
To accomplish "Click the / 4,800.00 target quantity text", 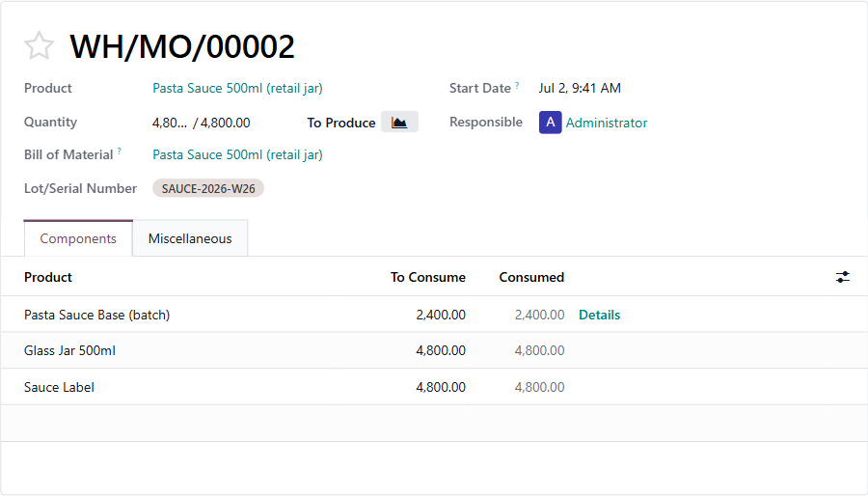I will (x=222, y=123).
